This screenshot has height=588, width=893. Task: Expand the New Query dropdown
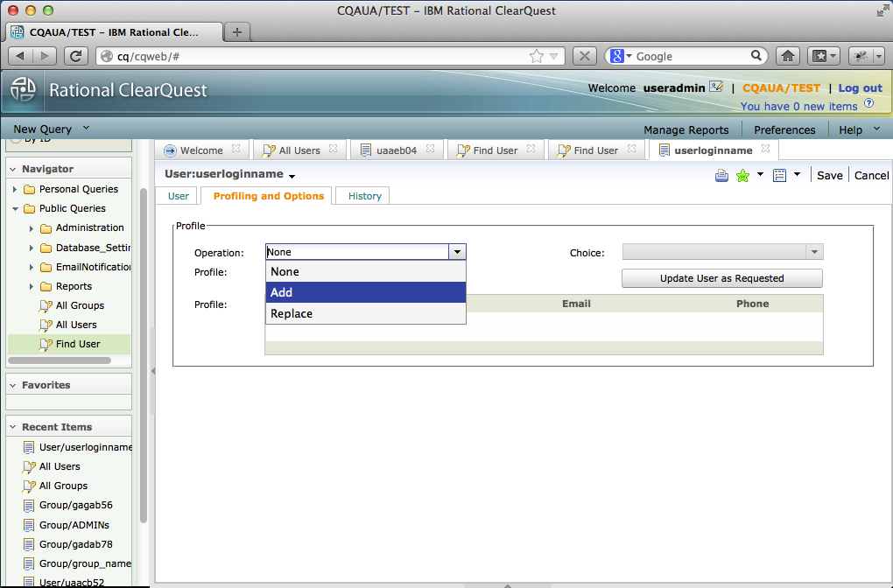click(86, 128)
